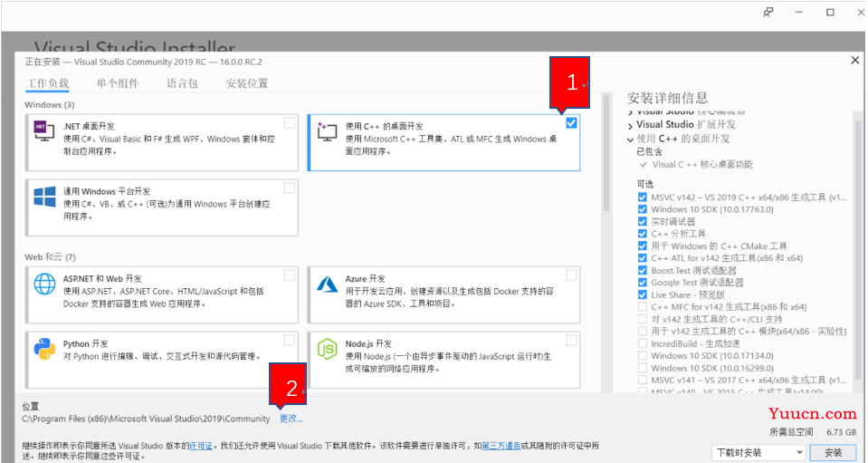Image resolution: width=868 pixels, height=463 pixels.
Task: Click the Visual C++ 核心桌面功能 included item
Action: click(x=702, y=165)
